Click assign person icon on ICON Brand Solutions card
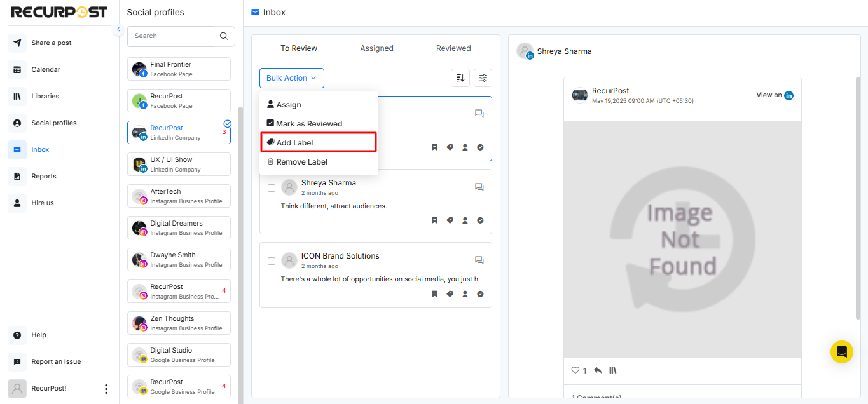This screenshot has width=868, height=404. [465, 294]
